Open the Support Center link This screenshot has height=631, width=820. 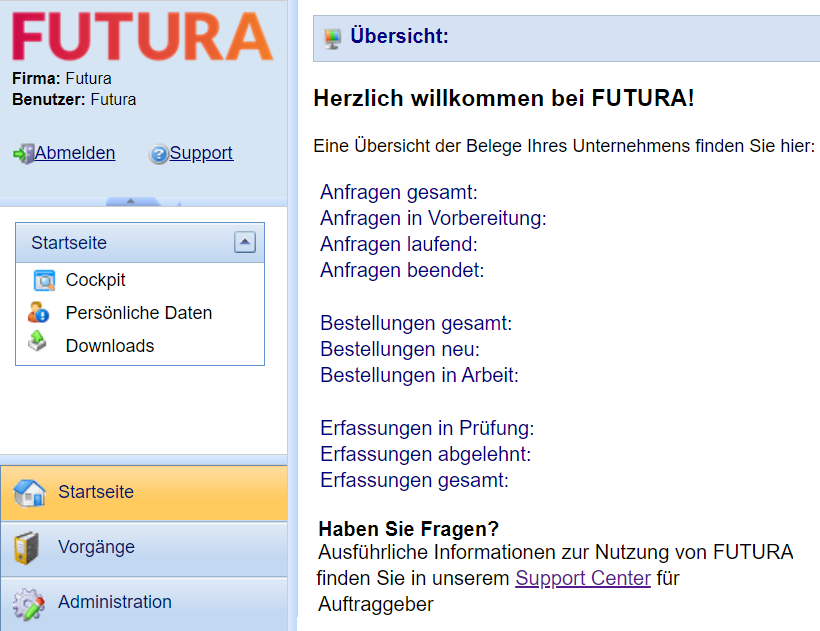coord(583,578)
